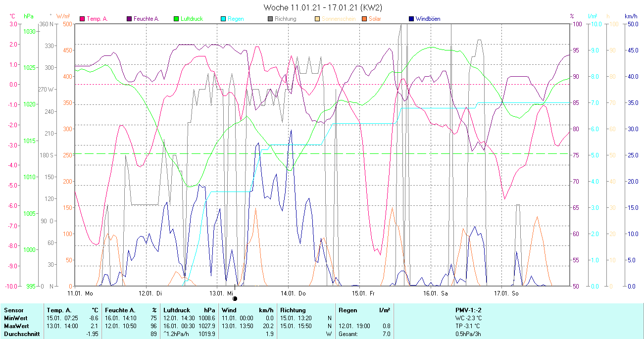The height and width of the screenshot is (339, 644).
Task: Select the "12.01. Di" date label
Action: 151,293
